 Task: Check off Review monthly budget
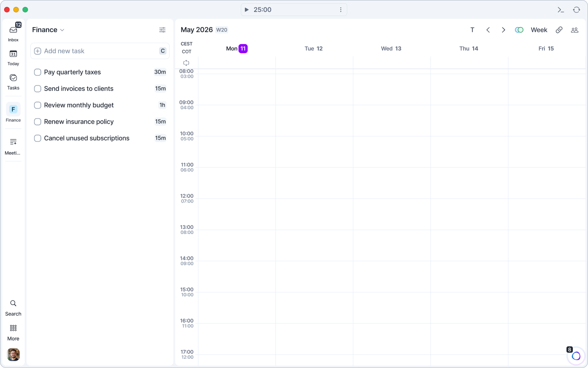38,105
